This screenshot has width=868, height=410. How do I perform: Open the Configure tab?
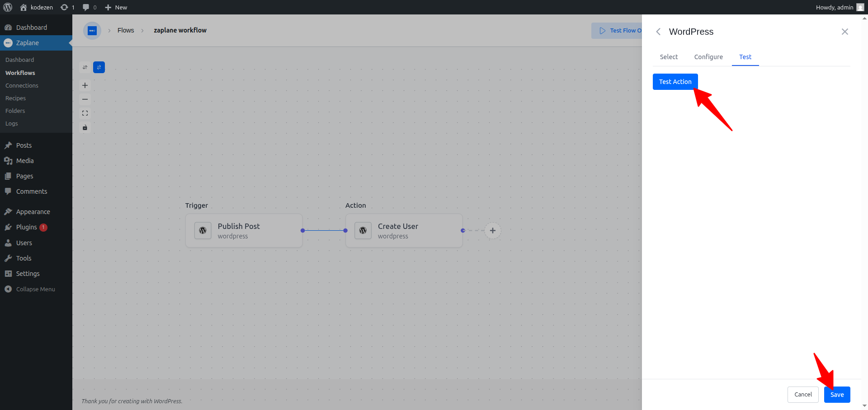tap(708, 57)
